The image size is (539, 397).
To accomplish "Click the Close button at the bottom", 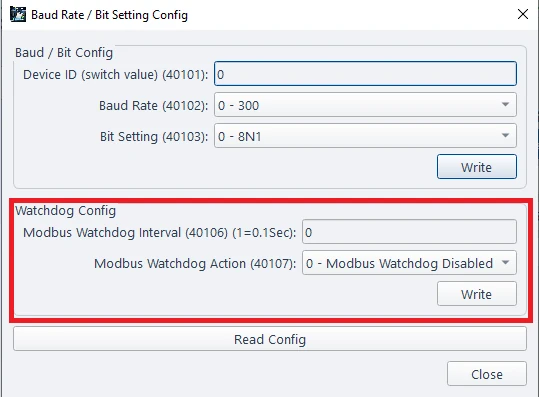I will pos(487,374).
